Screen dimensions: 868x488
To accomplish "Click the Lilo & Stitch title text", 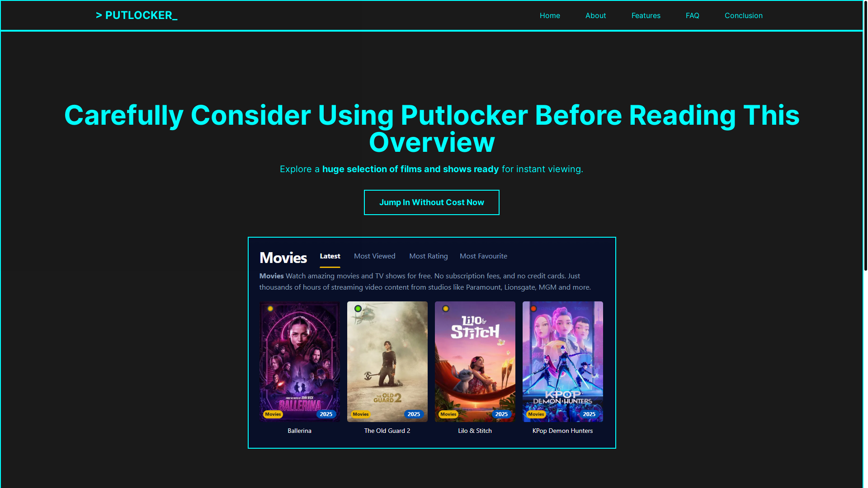I will 475,431.
